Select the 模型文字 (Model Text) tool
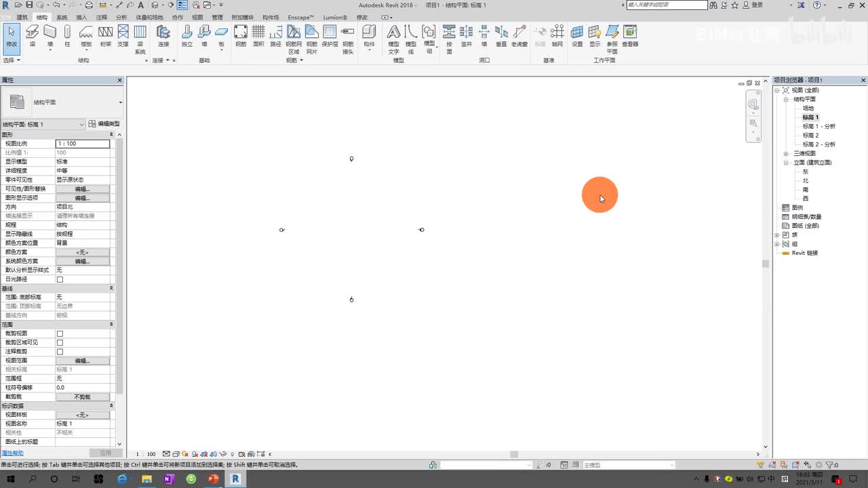 [394, 39]
